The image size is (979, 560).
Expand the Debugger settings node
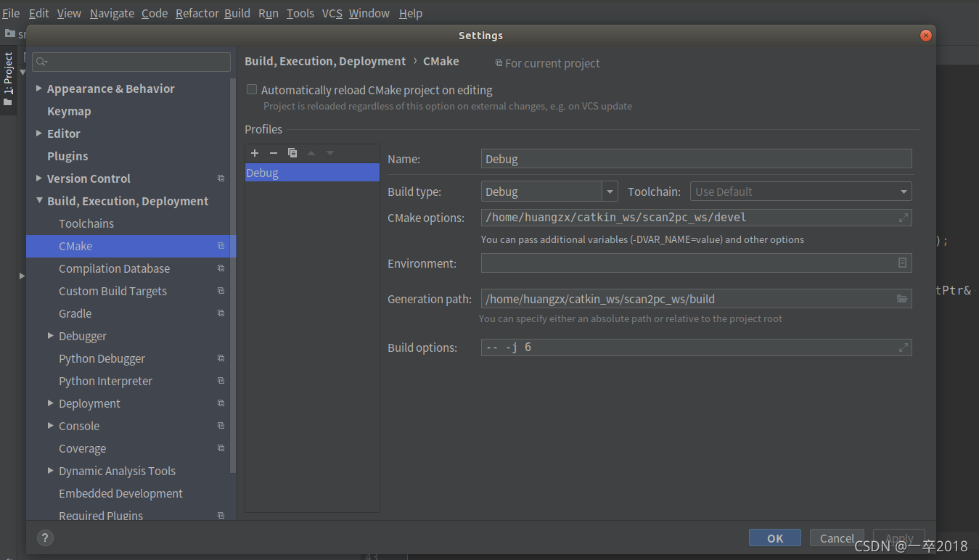pos(51,336)
